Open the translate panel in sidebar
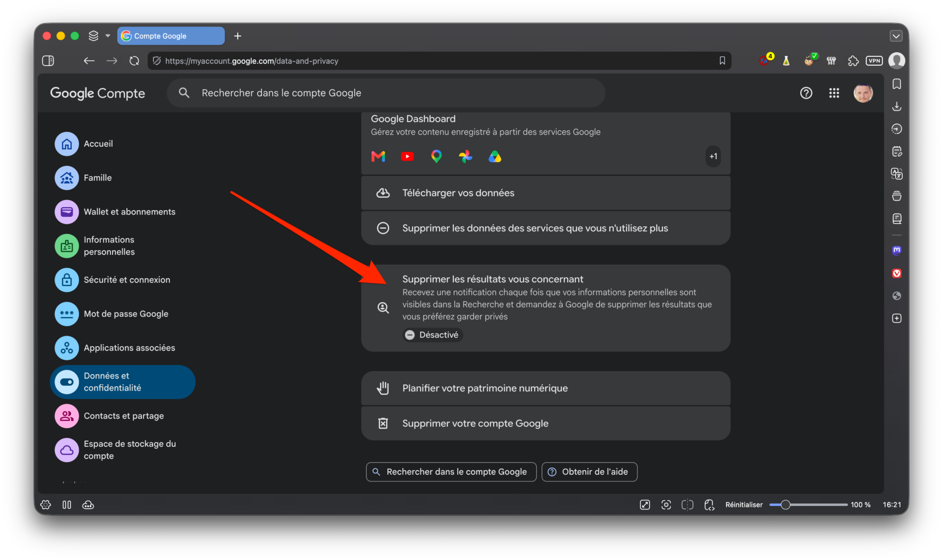The image size is (943, 560). [897, 174]
